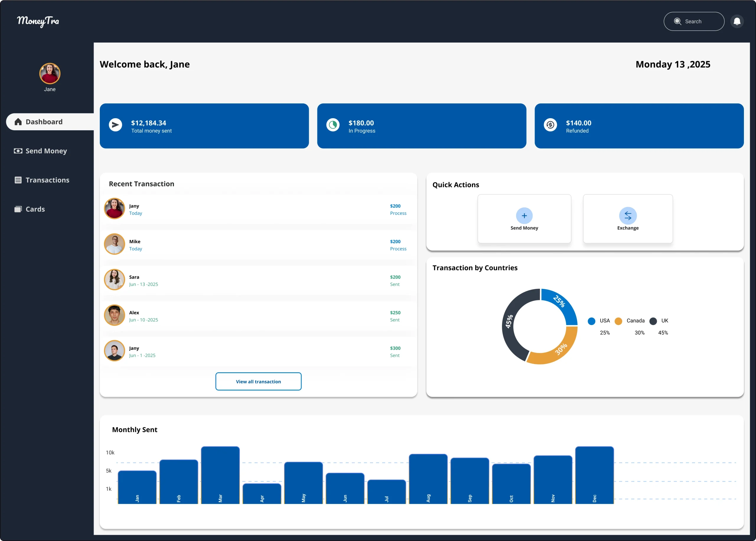Click the paper plane icon on total sent card
The image size is (756, 541).
tap(115, 125)
